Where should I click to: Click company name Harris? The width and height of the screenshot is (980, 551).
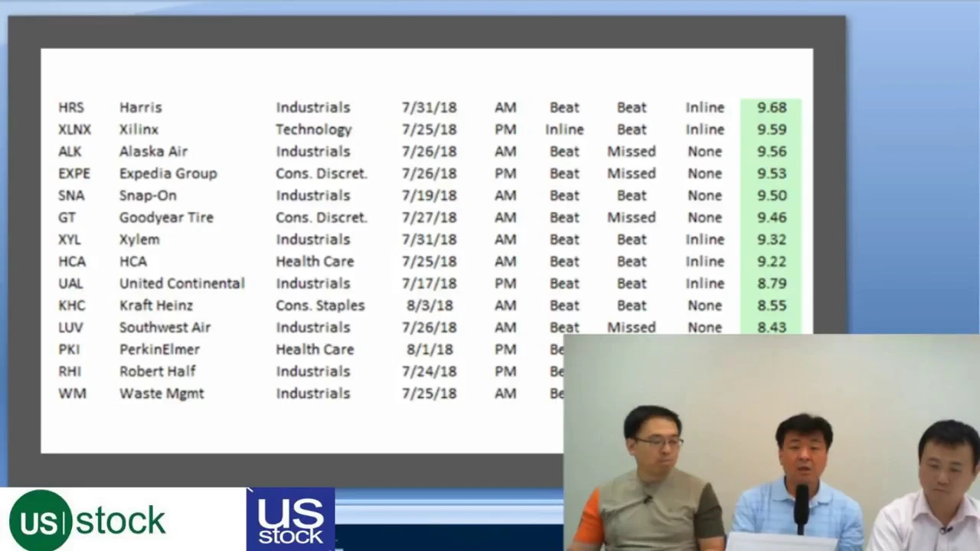click(141, 108)
